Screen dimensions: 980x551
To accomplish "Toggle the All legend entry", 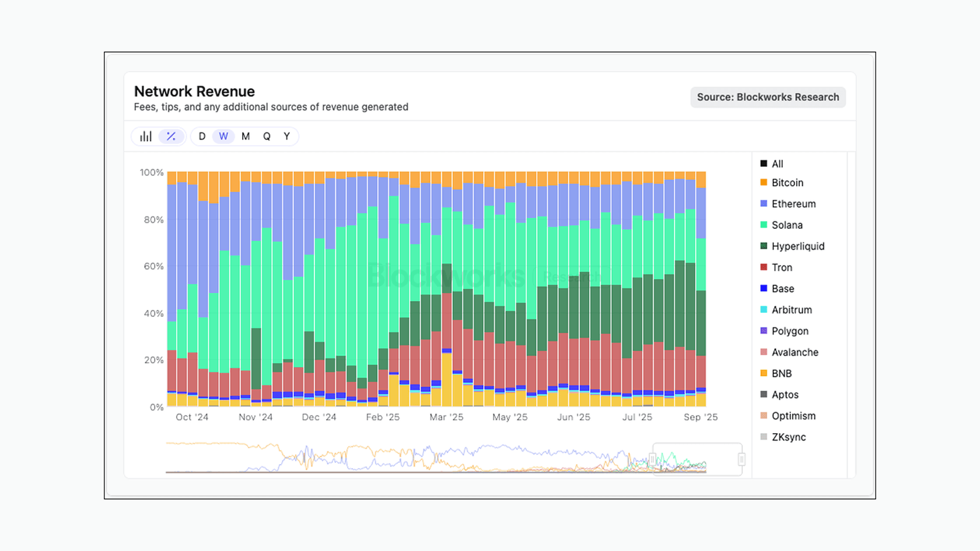I will (772, 164).
